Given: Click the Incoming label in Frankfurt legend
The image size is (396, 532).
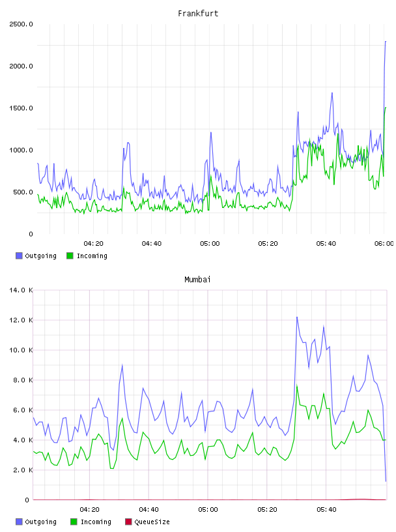Looking at the screenshot, I should (x=92, y=256).
